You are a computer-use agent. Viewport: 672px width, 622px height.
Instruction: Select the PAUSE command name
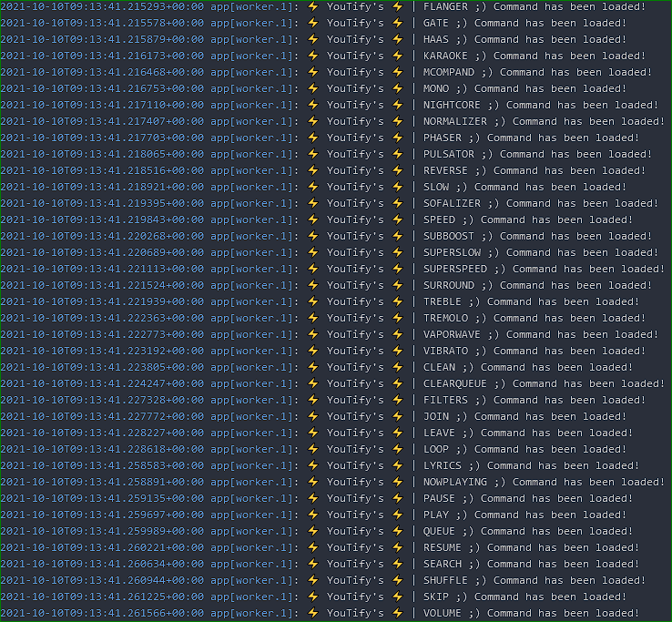tap(439, 498)
